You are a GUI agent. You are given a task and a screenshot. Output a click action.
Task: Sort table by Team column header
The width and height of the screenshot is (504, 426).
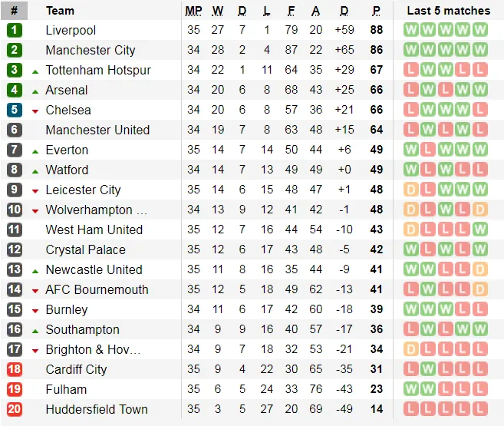[x=61, y=11]
